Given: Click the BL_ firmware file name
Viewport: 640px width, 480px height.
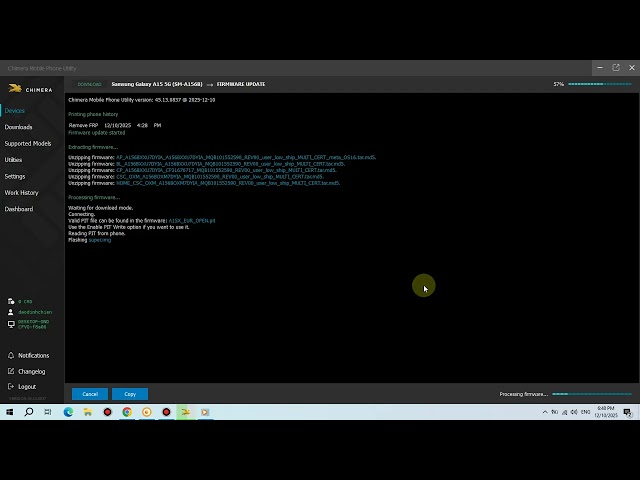Looking at the screenshot, I should coord(230,164).
